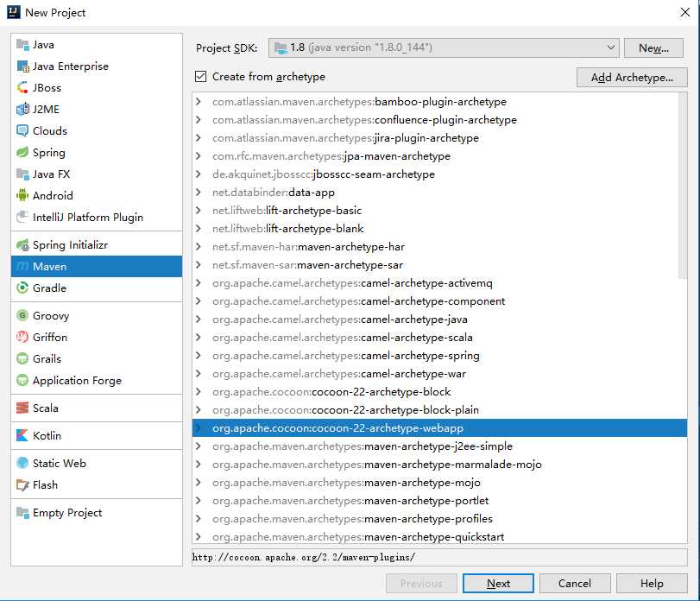Click the Cancel button

(575, 583)
